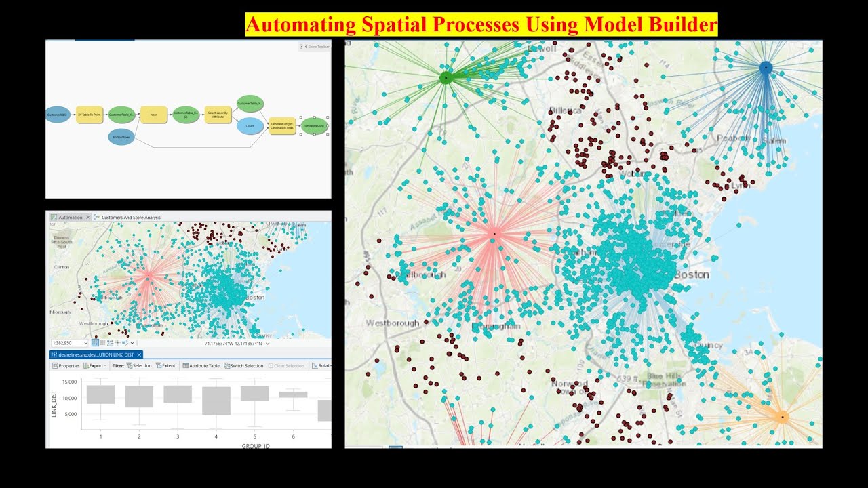This screenshot has width=868, height=488.
Task: Click Clear Selection in chart toolbar
Action: tap(286, 365)
